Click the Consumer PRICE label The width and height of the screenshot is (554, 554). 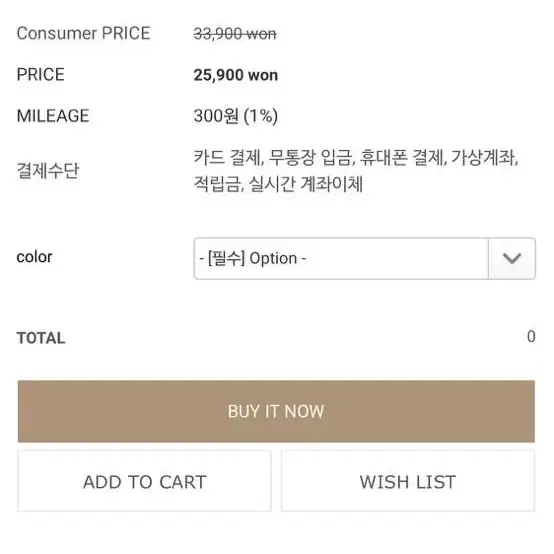click(x=83, y=34)
